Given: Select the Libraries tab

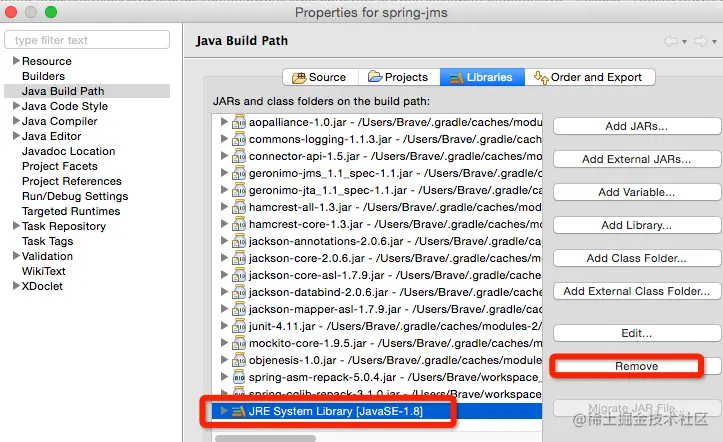Looking at the screenshot, I should [482, 77].
